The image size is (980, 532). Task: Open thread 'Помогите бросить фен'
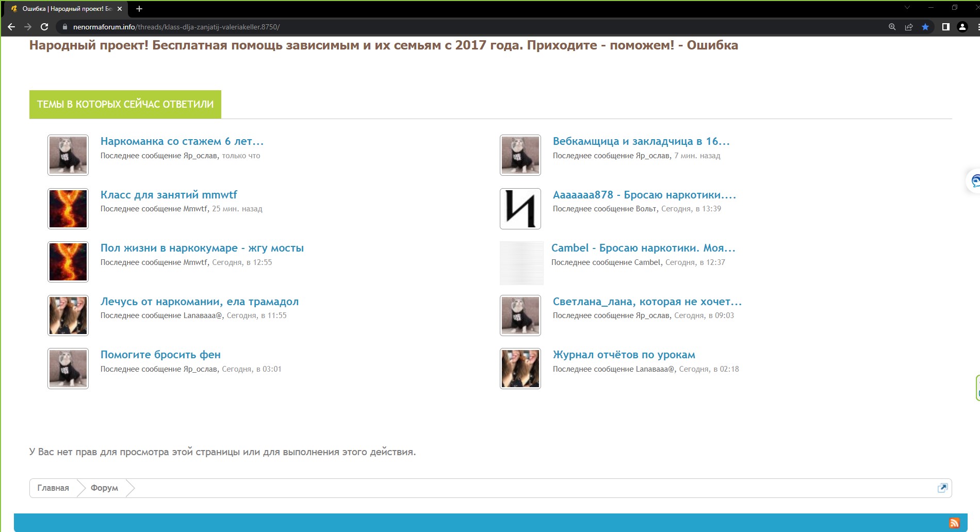pos(160,355)
